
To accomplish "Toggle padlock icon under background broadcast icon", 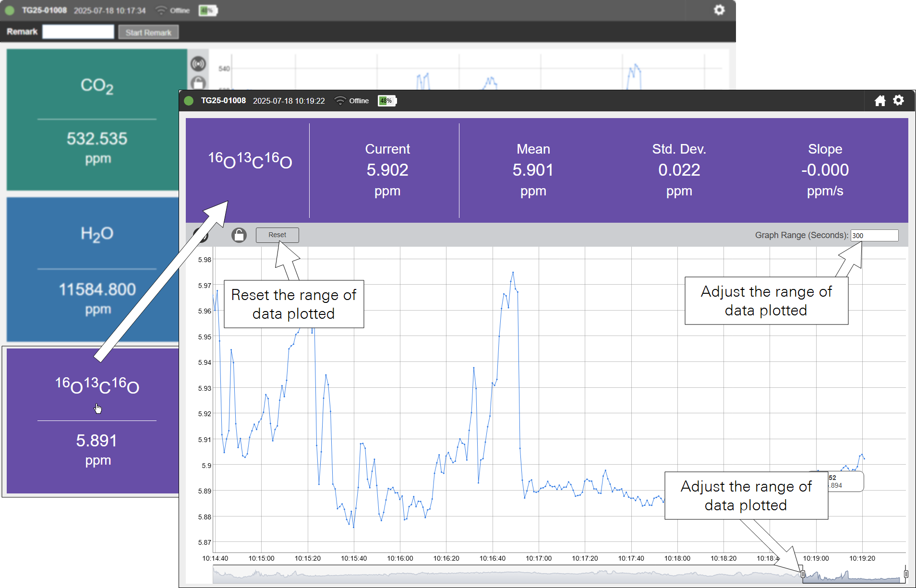I will 198,83.
